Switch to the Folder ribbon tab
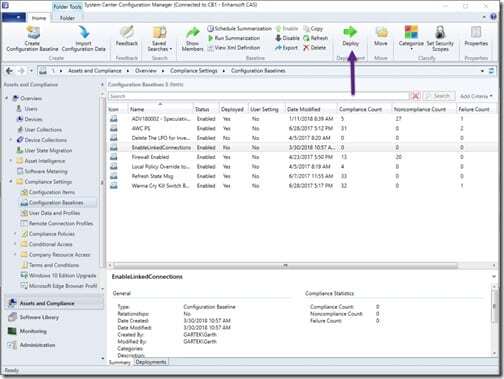Viewport: 504px width, 379px height. (67, 18)
